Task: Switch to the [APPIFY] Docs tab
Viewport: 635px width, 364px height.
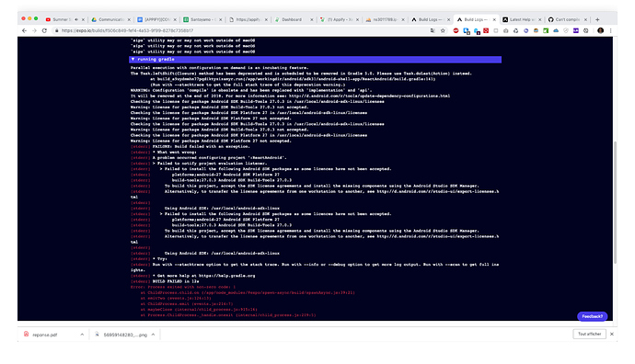Action: click(x=156, y=19)
